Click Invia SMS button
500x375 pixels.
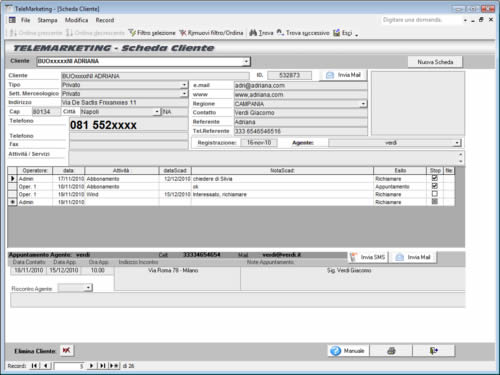[368, 257]
